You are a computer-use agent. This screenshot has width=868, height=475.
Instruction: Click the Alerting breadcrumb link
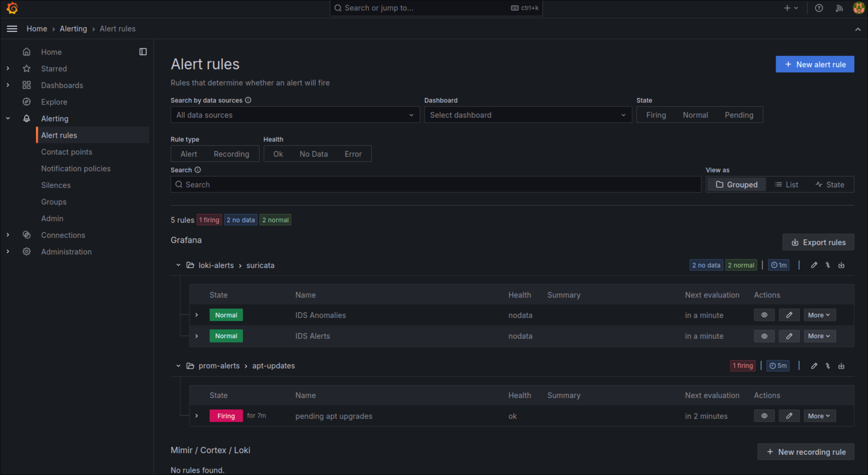point(73,29)
